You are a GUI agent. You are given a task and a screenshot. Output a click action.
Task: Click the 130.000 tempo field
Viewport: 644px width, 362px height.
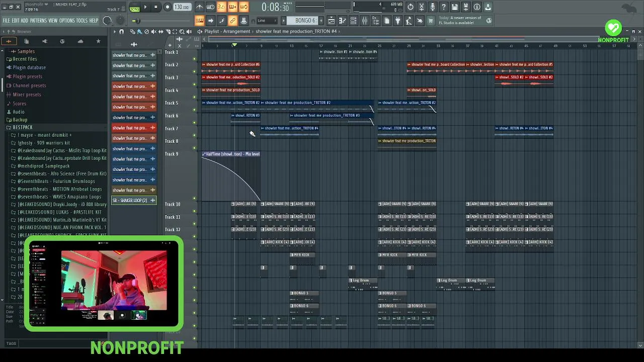(182, 7)
